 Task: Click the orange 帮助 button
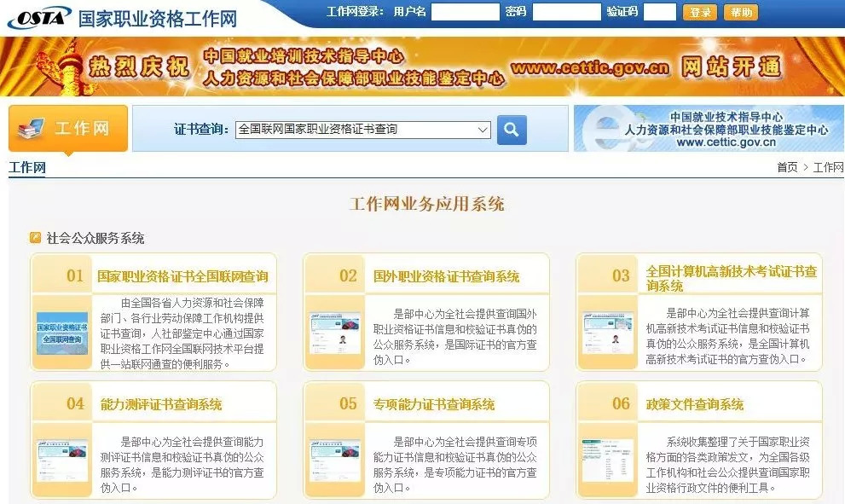coord(741,12)
